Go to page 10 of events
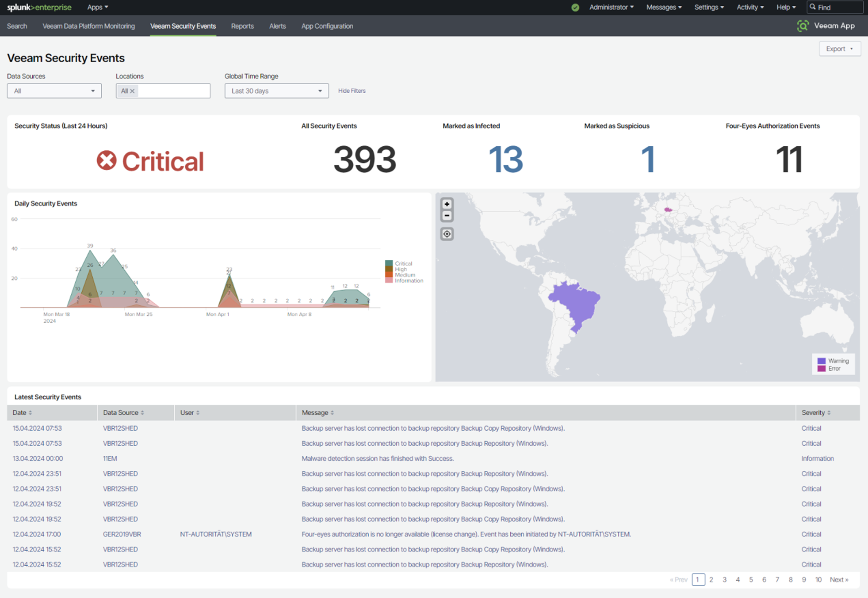868x598 pixels. [x=818, y=579]
